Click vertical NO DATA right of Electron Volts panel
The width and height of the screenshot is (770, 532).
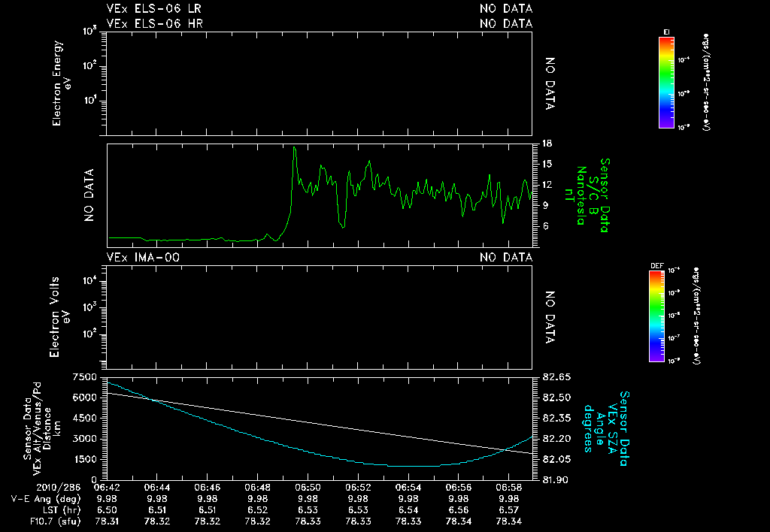point(550,317)
